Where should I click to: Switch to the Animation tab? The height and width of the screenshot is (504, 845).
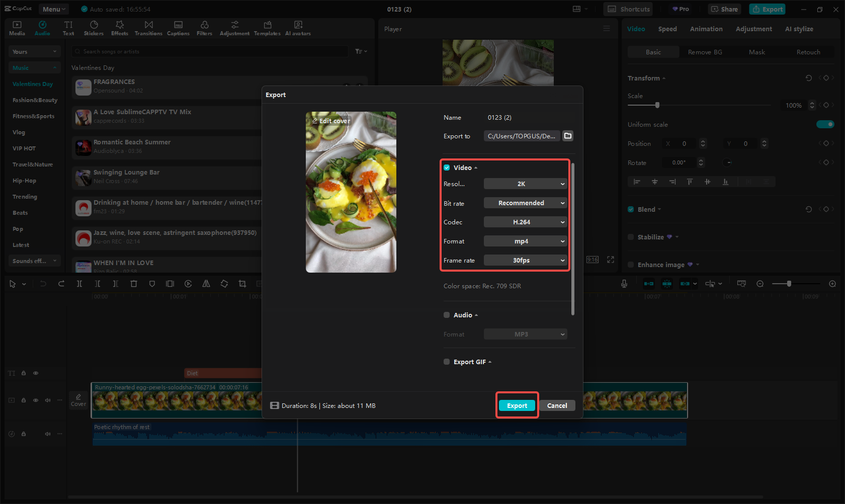click(706, 29)
